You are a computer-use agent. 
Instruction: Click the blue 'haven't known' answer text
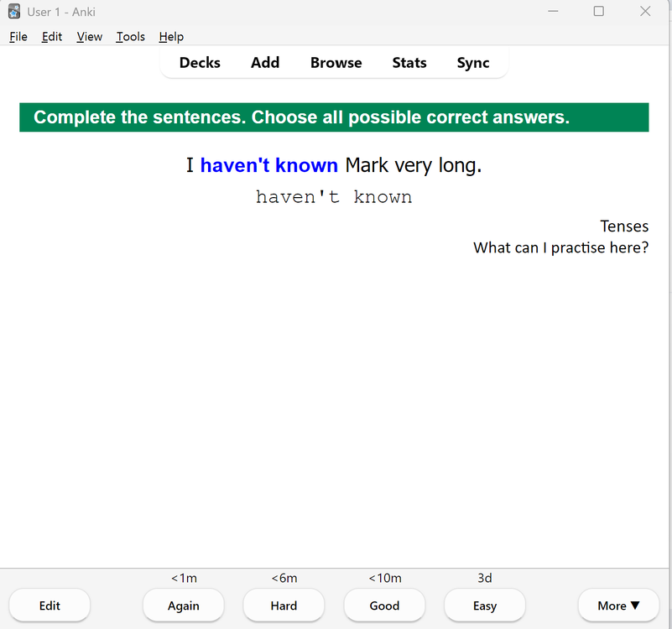pos(269,165)
